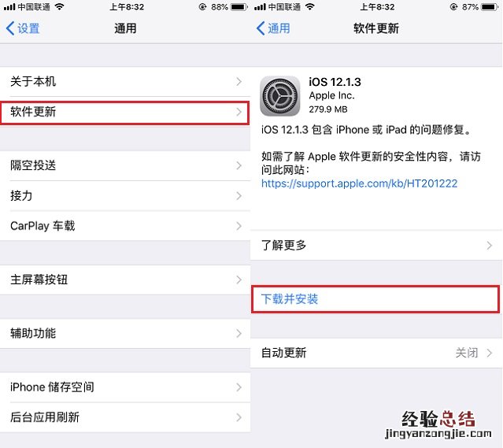Screen dimensions: 503x448
Task: Open 软件更新 menu item
Action: [125, 113]
